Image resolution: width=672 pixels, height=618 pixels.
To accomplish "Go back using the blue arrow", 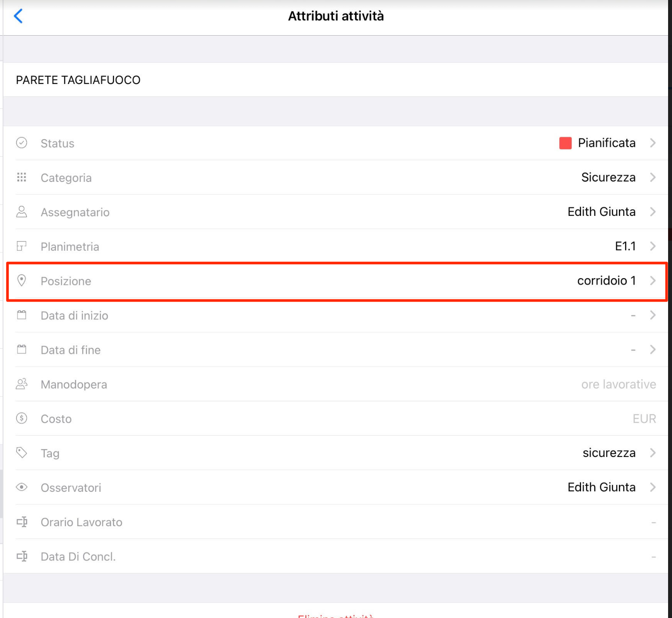I will coord(18,16).
